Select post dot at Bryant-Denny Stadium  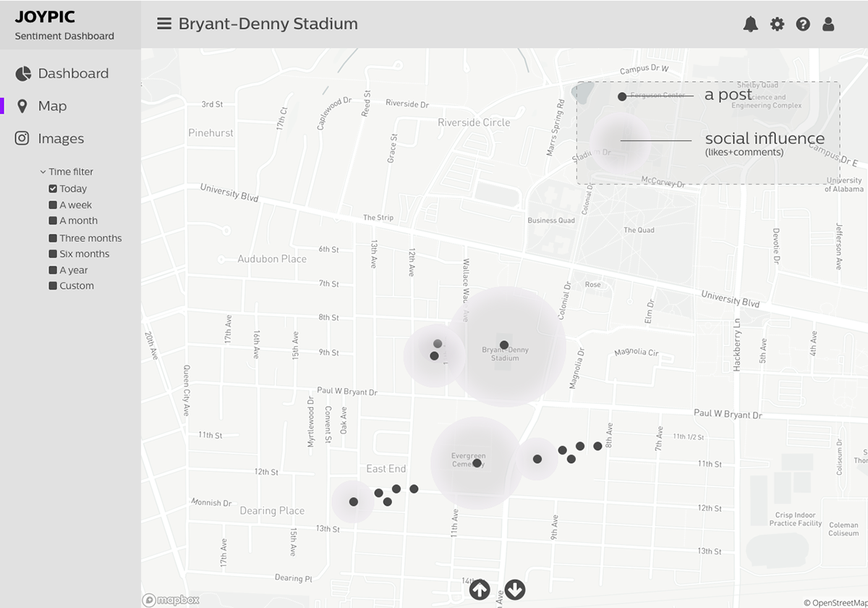click(x=504, y=345)
